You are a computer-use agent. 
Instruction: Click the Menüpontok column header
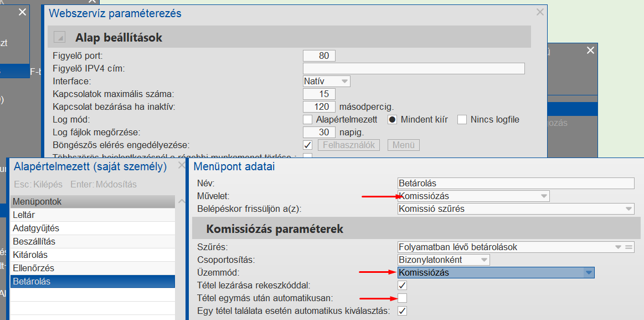92,201
